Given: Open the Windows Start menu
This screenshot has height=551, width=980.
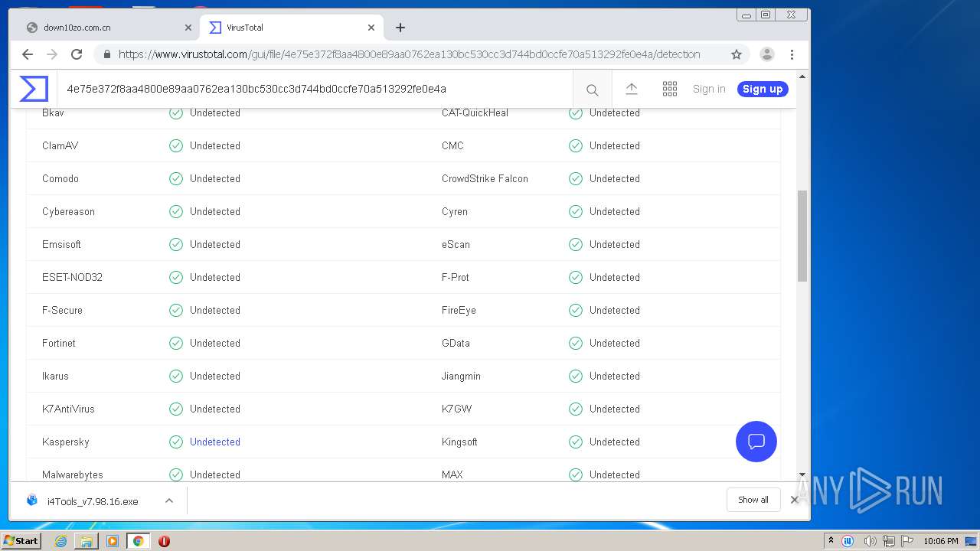Looking at the screenshot, I should pyautogui.click(x=21, y=541).
